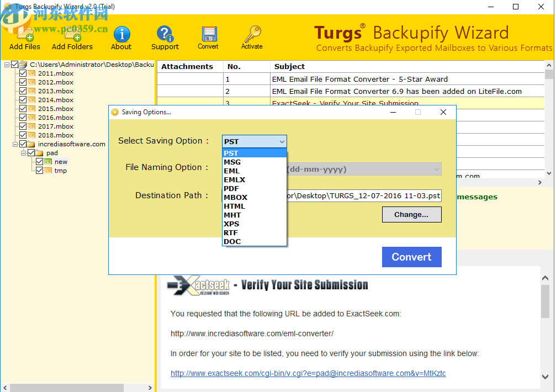Pick XPS in the saving options list
Viewport: 556px width, 392px height.
click(254, 224)
